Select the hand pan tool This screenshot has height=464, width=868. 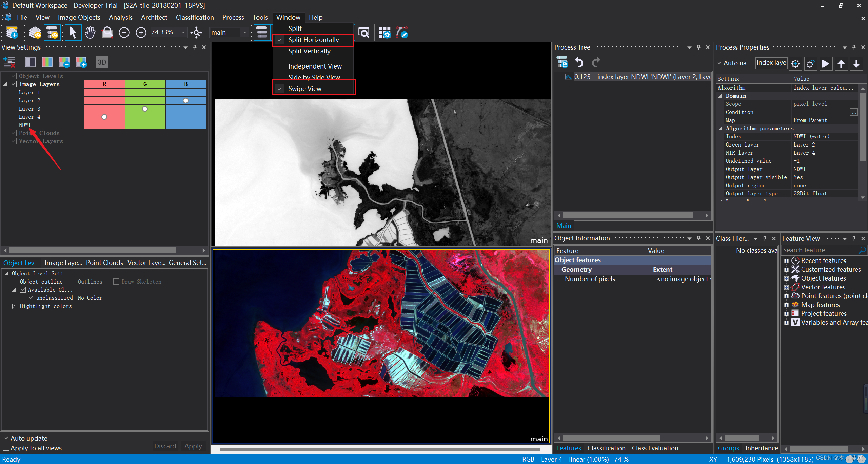pyautogui.click(x=90, y=33)
